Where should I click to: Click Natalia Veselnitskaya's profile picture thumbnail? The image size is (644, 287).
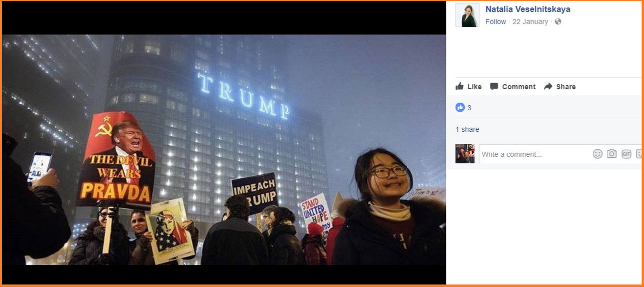tap(467, 15)
